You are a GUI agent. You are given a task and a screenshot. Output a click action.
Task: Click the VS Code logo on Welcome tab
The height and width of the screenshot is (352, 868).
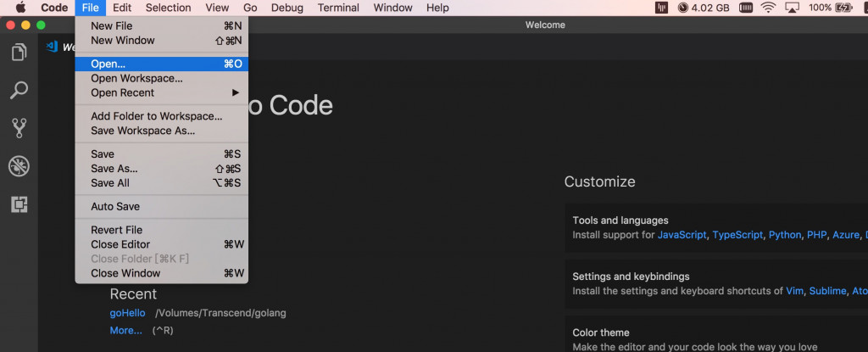pos(53,47)
